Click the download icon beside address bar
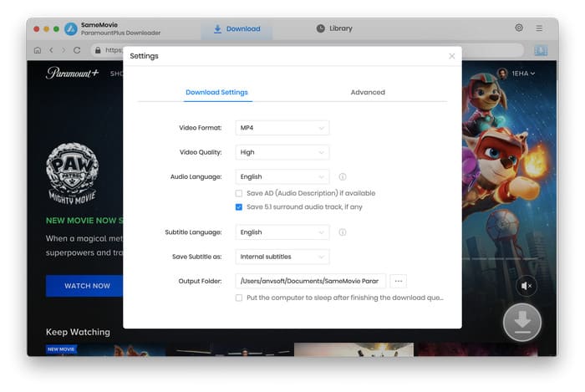Viewport: 585px width, 392px height. [x=541, y=50]
